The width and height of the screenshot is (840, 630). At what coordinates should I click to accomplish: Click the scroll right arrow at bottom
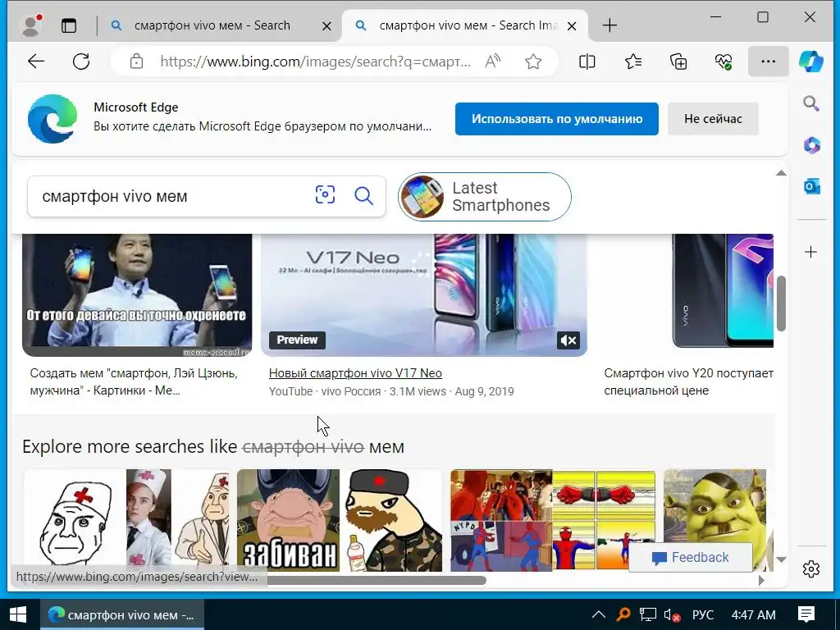(761, 580)
